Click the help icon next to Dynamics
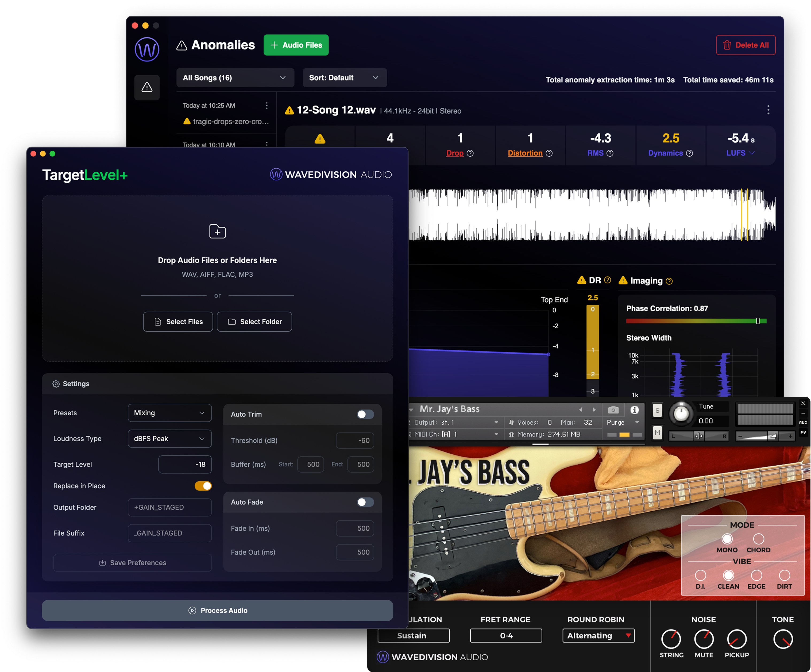Viewport: 811px width, 672px height. (x=689, y=153)
